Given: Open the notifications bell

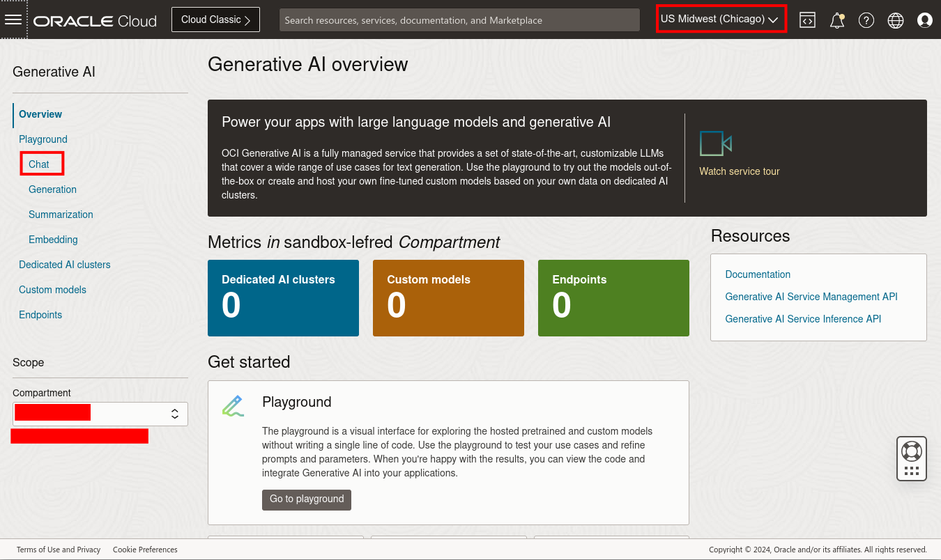Looking at the screenshot, I should (836, 20).
